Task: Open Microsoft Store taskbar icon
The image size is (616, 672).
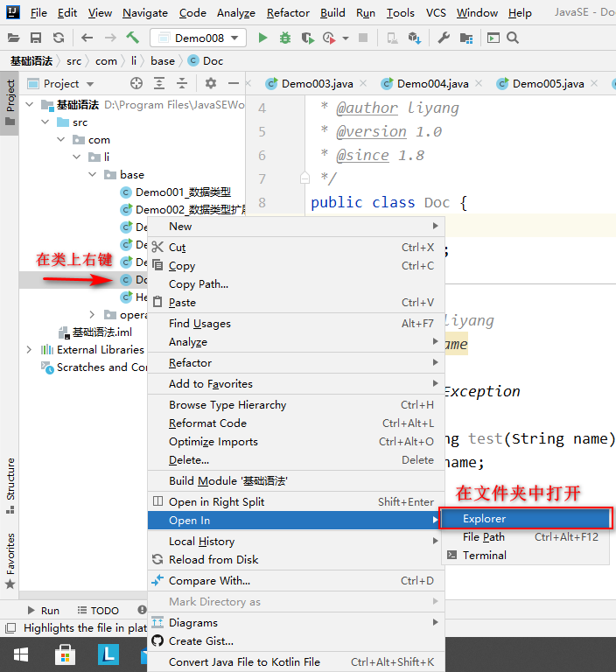Action: (65, 654)
